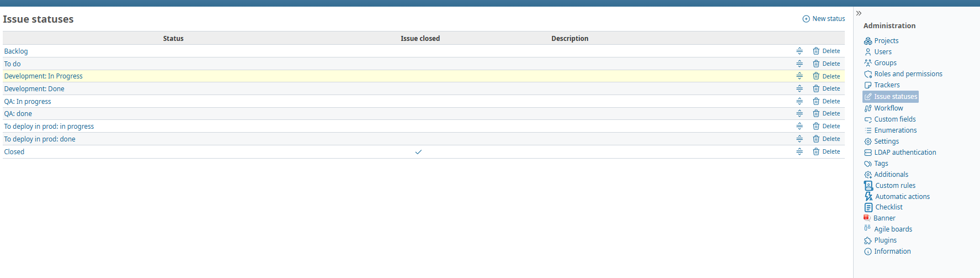Click the Issue closed checkmark for Closed

click(x=418, y=152)
